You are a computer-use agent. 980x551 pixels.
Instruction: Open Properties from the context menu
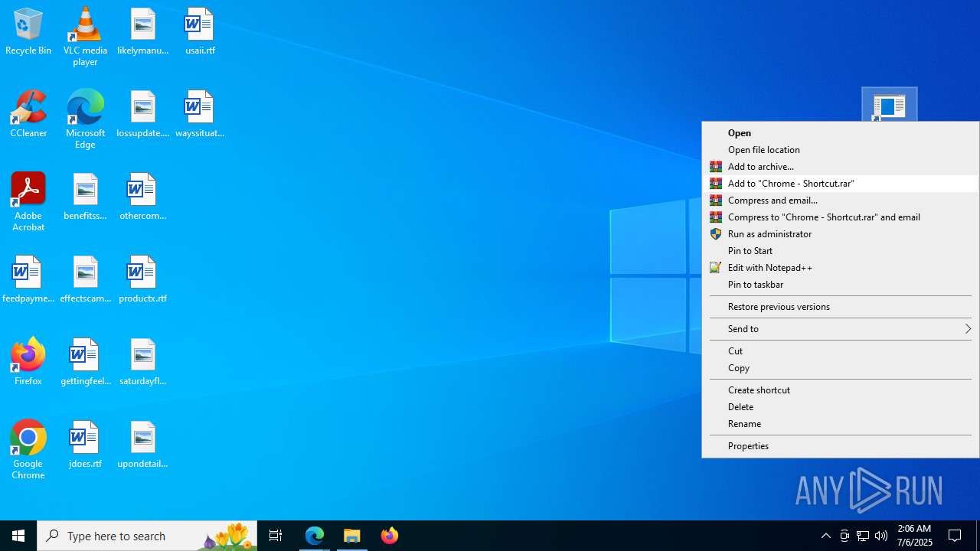pyautogui.click(x=841, y=446)
